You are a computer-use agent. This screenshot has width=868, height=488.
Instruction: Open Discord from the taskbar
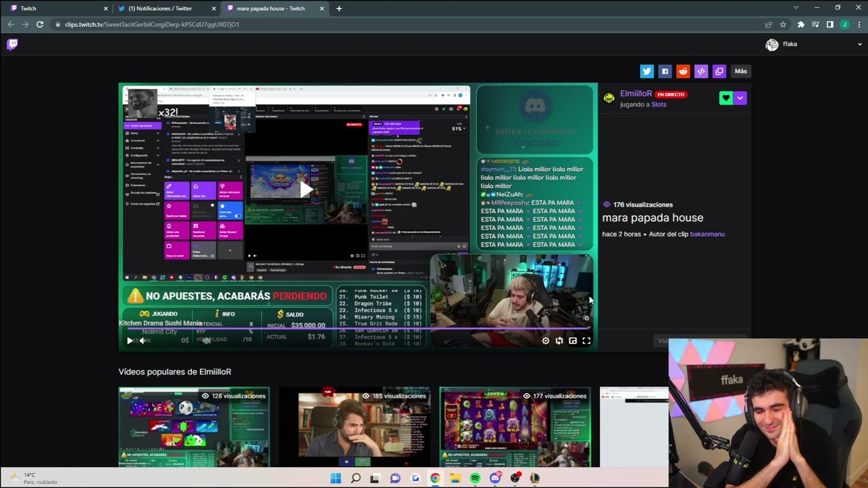tap(496, 479)
